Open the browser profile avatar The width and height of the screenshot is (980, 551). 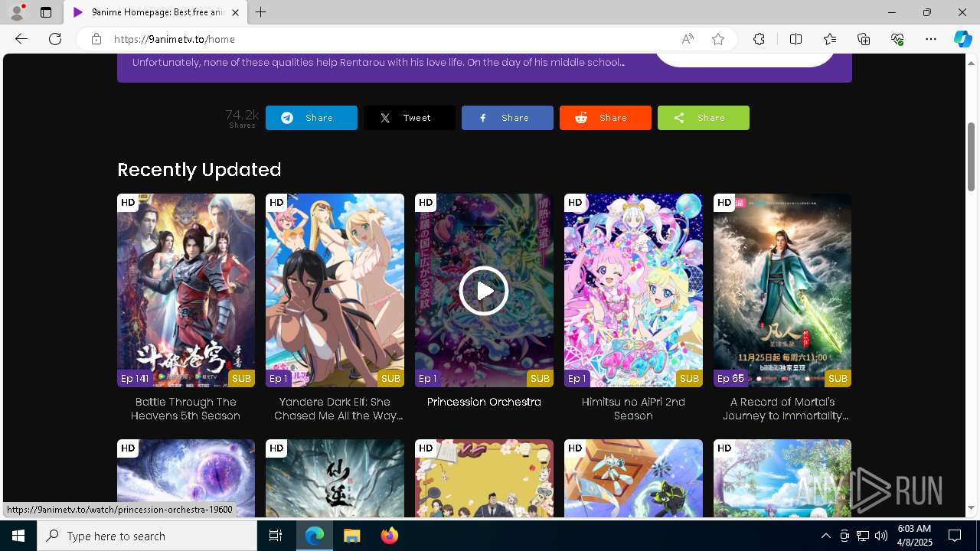[x=16, y=12]
